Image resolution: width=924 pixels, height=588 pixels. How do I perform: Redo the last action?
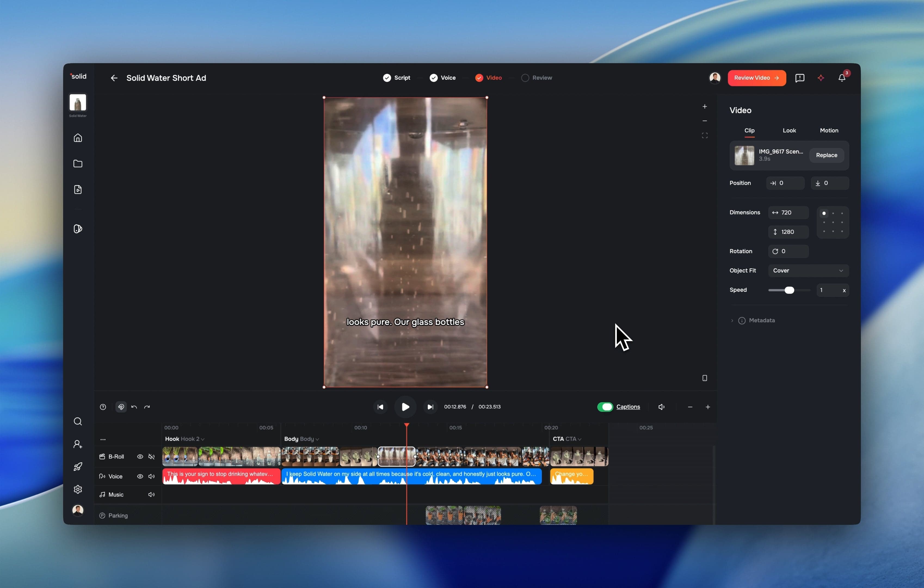[147, 407]
